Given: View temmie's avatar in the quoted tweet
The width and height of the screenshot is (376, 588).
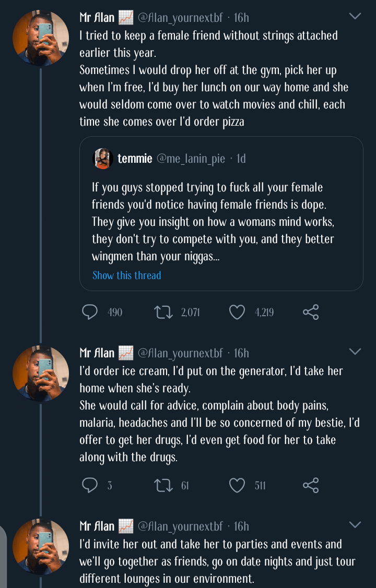Looking at the screenshot, I should pos(103,159).
